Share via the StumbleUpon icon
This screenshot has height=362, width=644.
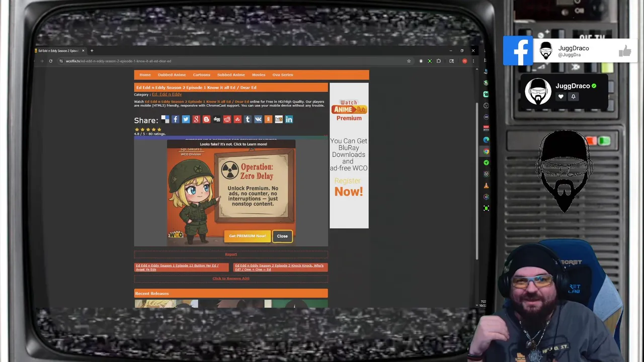(x=237, y=119)
